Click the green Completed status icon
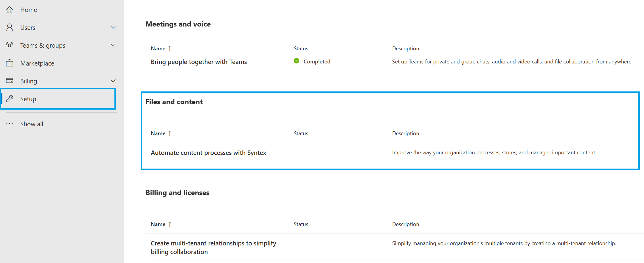The width and height of the screenshot is (644, 263). pyautogui.click(x=297, y=61)
